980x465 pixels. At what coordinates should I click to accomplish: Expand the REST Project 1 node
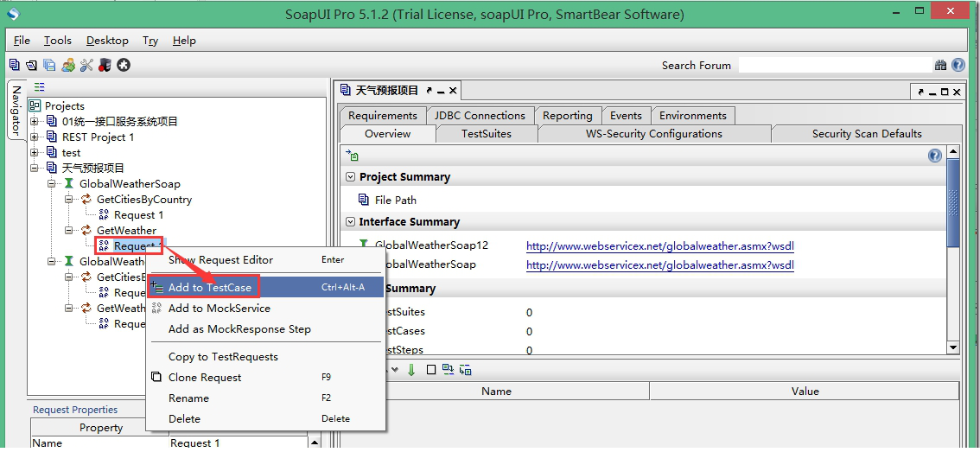tap(35, 137)
